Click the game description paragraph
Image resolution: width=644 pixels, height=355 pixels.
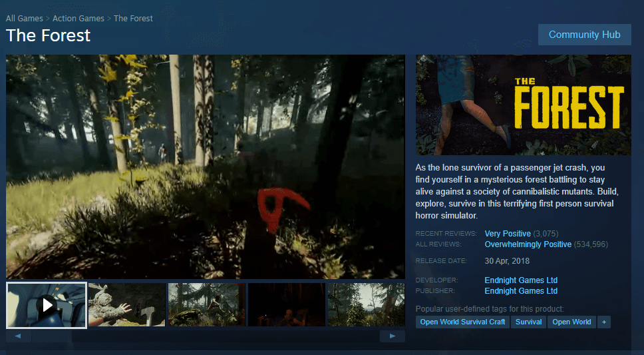click(517, 191)
